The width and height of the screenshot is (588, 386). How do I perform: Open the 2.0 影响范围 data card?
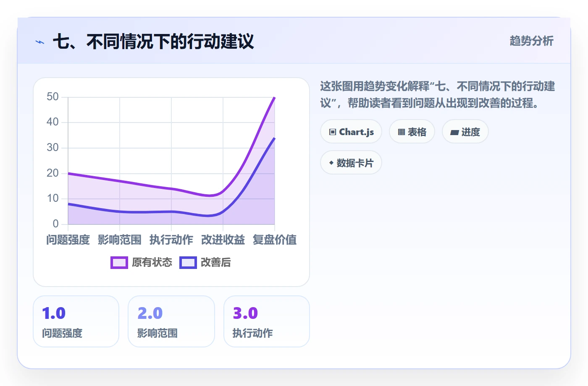pyautogui.click(x=171, y=321)
